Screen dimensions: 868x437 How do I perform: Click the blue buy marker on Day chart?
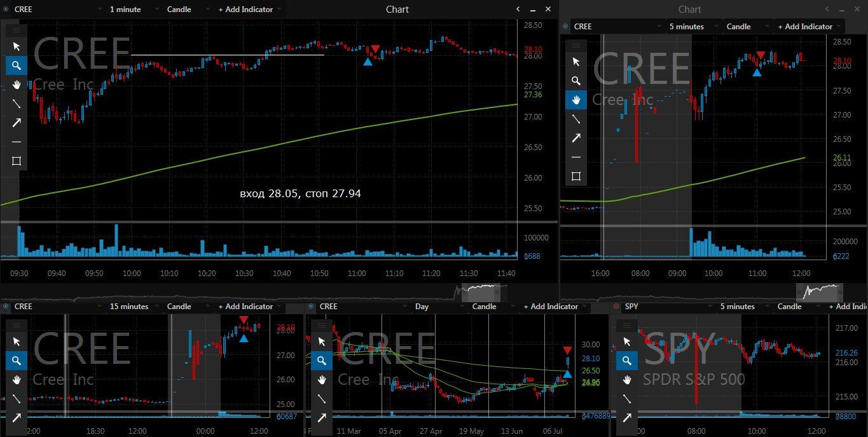[x=567, y=374]
